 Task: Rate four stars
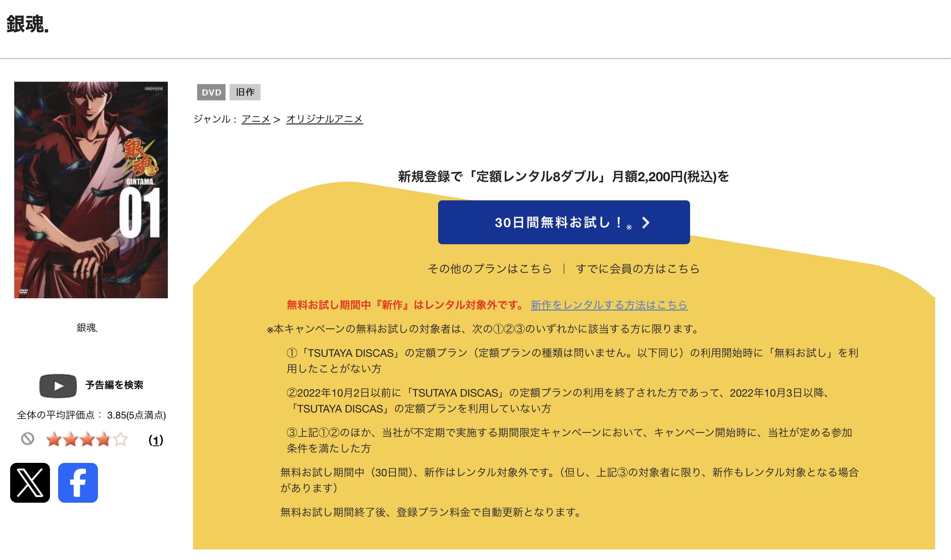coord(104,439)
